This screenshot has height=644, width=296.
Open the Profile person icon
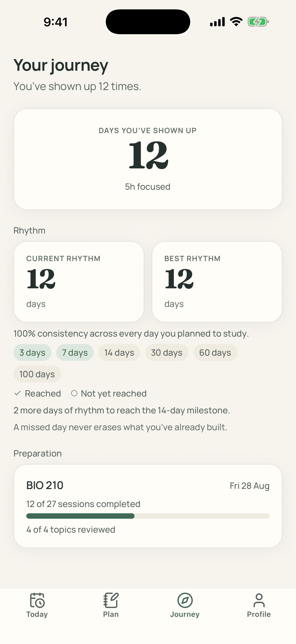[259, 600]
